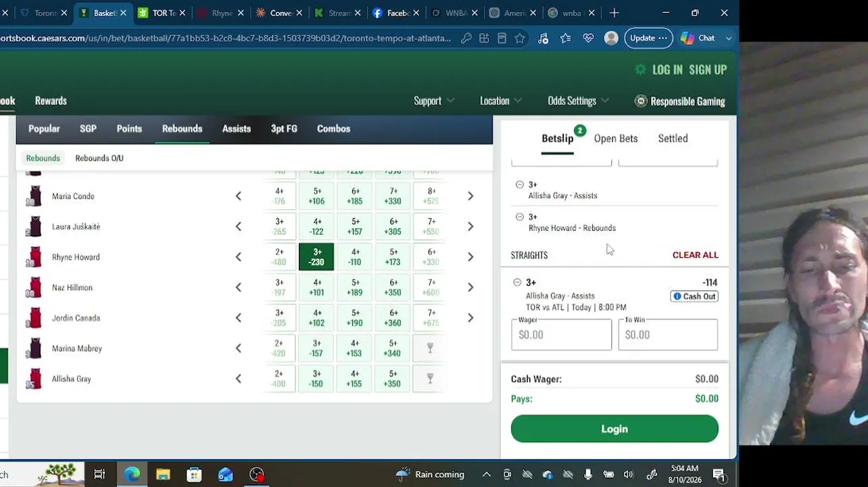Remove Rhyne Howard Rebounds leg from betslip
The height and width of the screenshot is (487, 868).
pos(519,217)
